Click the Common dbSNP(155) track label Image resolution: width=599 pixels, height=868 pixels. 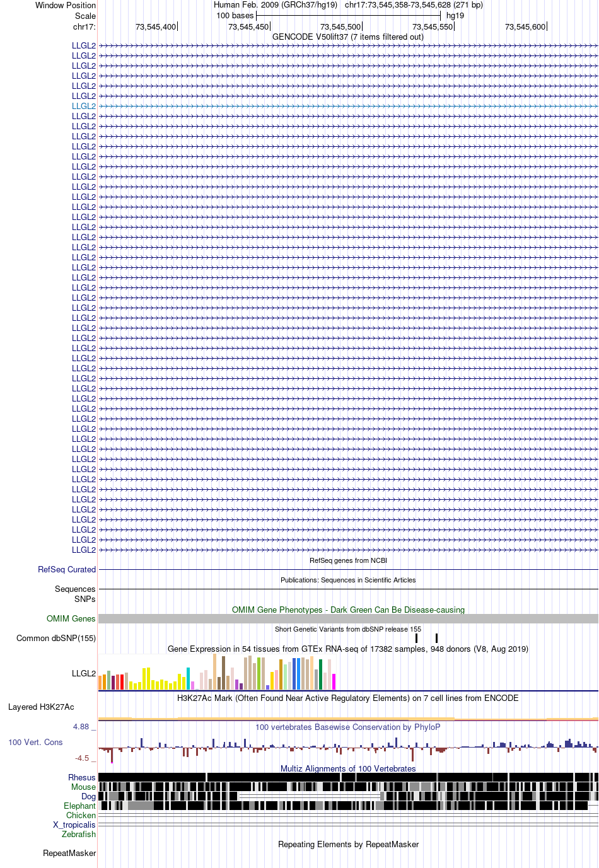(x=56, y=638)
